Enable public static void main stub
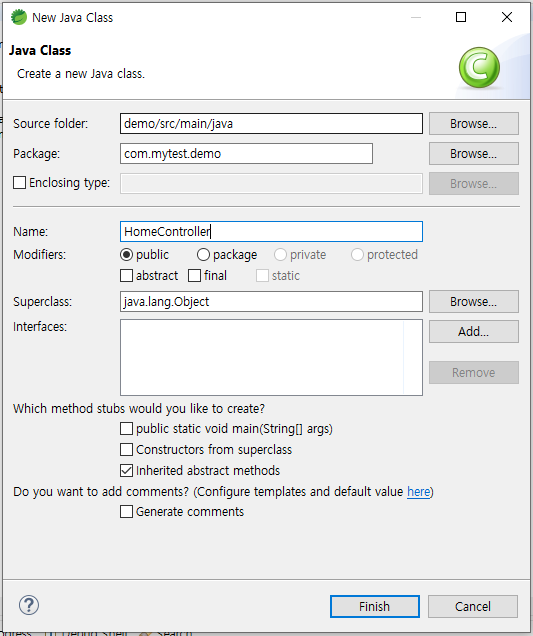 click(x=127, y=429)
